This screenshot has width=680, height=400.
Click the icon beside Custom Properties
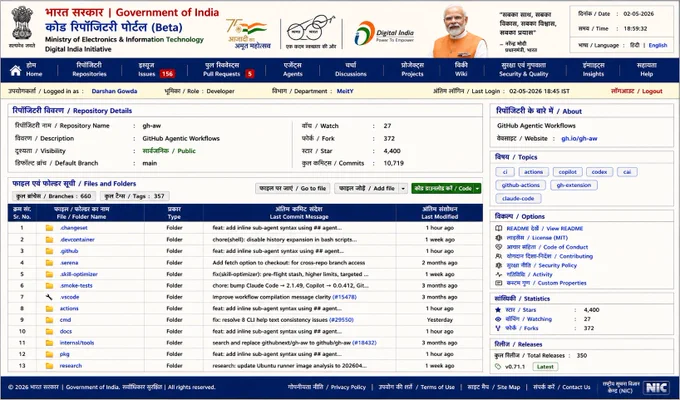coord(499,283)
